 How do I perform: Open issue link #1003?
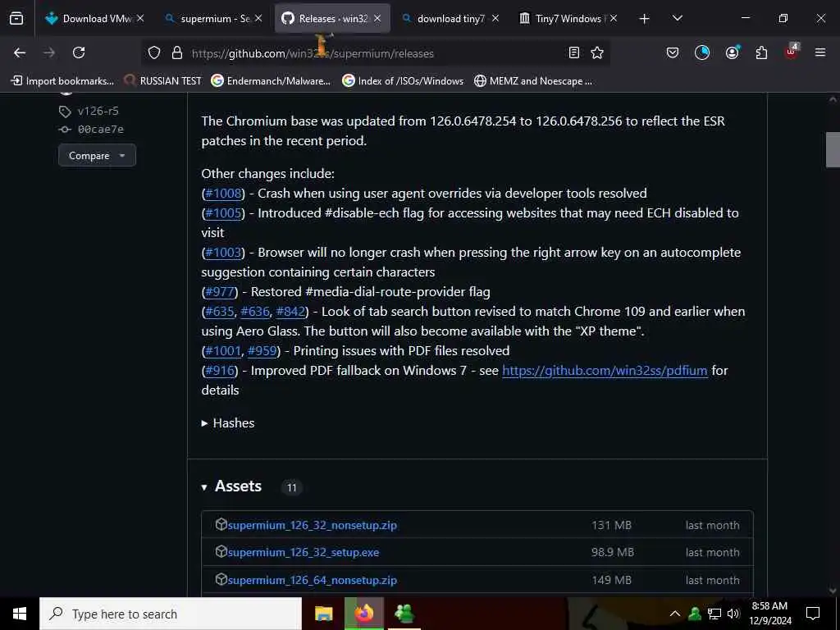[x=223, y=253]
